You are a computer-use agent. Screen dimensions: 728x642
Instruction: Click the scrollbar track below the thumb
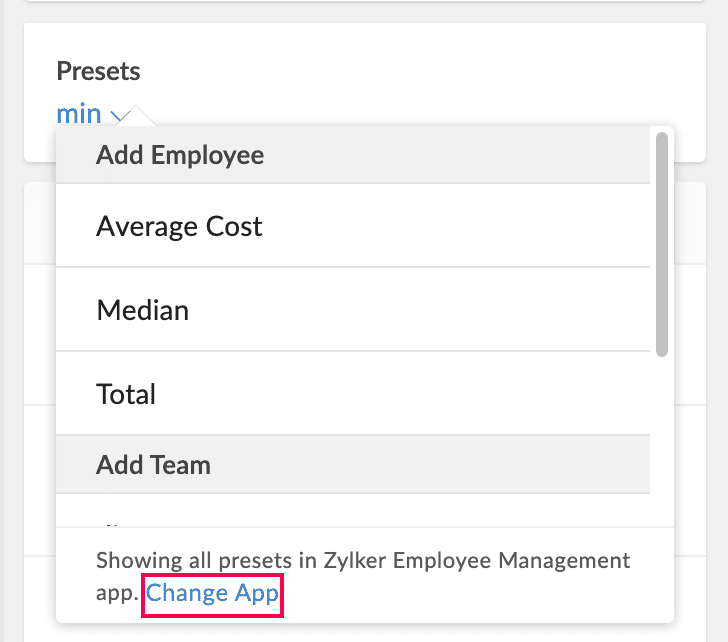coord(661,440)
